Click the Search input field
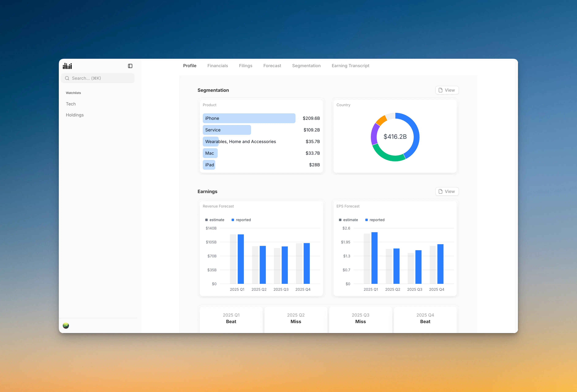The height and width of the screenshot is (392, 577). (98, 78)
